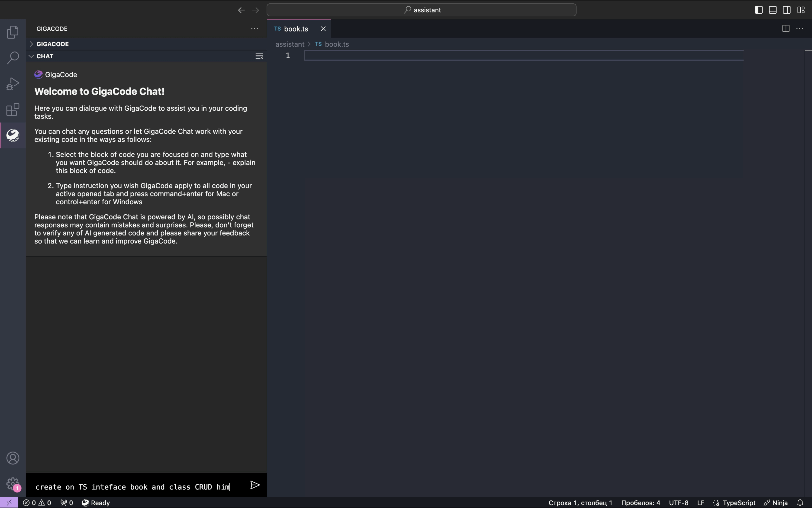Place cursor in editor line 1

[523, 55]
